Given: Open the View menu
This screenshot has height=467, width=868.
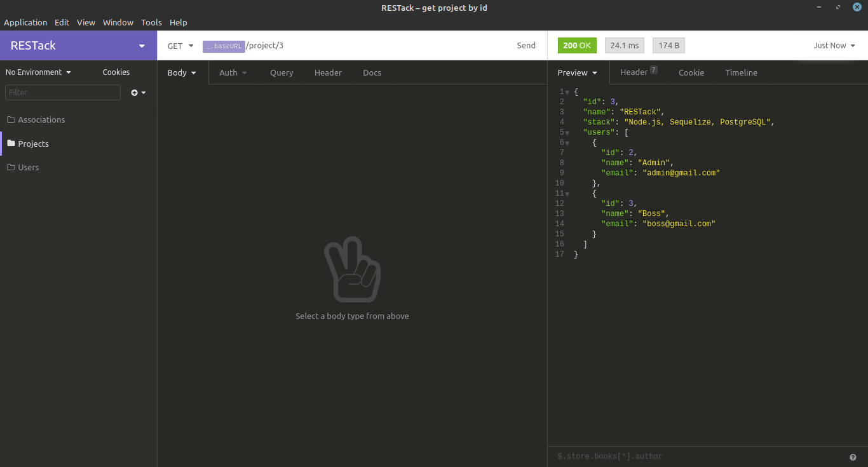Looking at the screenshot, I should coord(86,22).
